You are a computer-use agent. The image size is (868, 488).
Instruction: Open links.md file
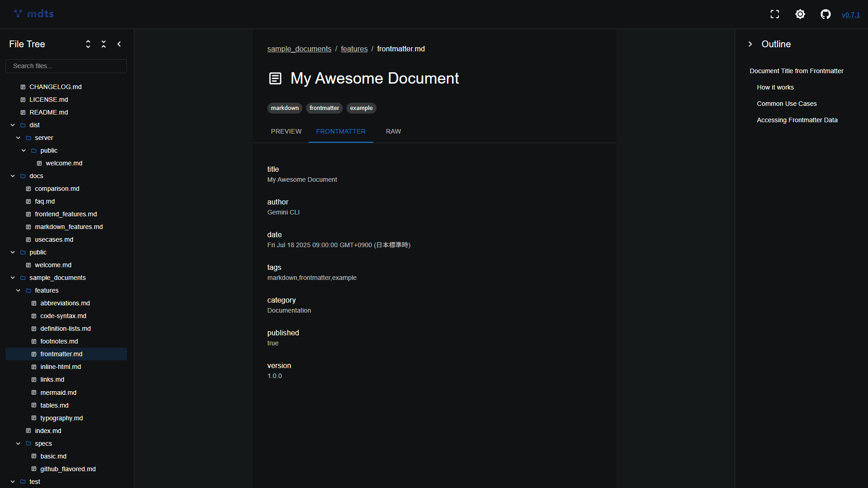(52, 379)
